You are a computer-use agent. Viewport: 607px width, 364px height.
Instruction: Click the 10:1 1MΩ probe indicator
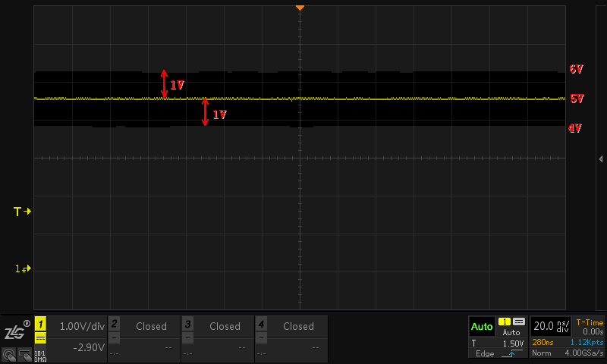40,356
